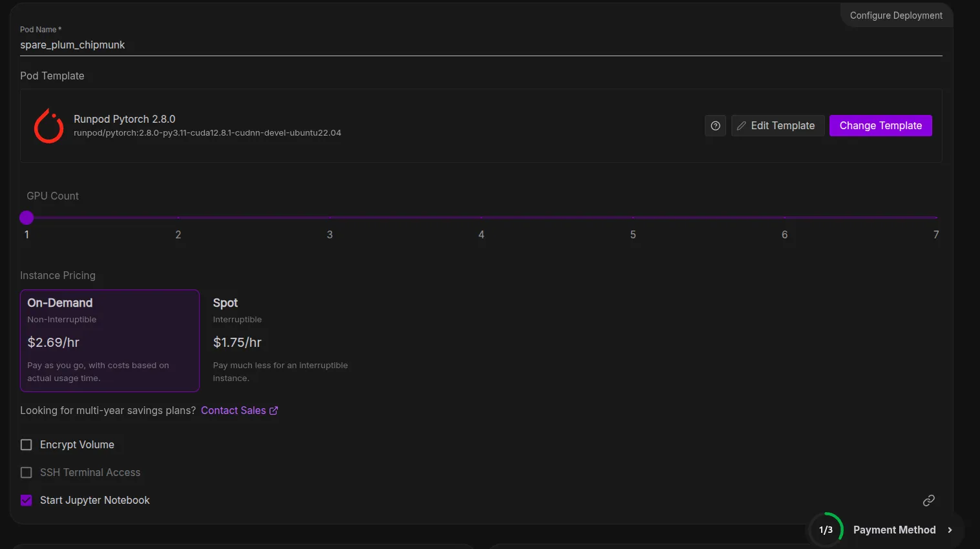Click the 1/3 progress circle indicator

pyautogui.click(x=826, y=530)
